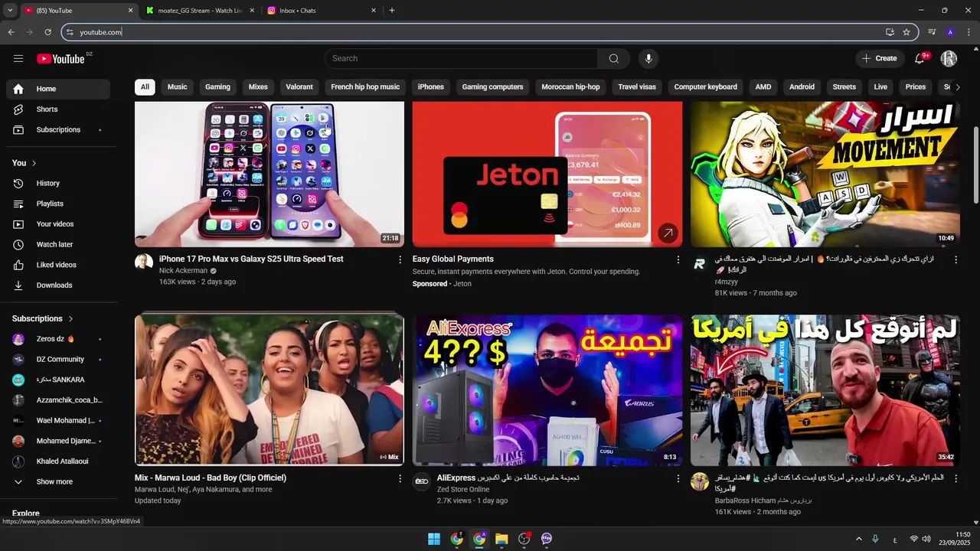Reload the page with browser refresh
Viewport: 980px width, 551px height.
pyautogui.click(x=47, y=32)
